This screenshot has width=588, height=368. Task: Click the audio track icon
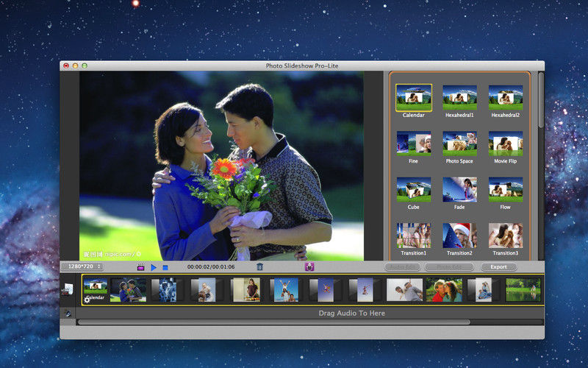tap(68, 313)
